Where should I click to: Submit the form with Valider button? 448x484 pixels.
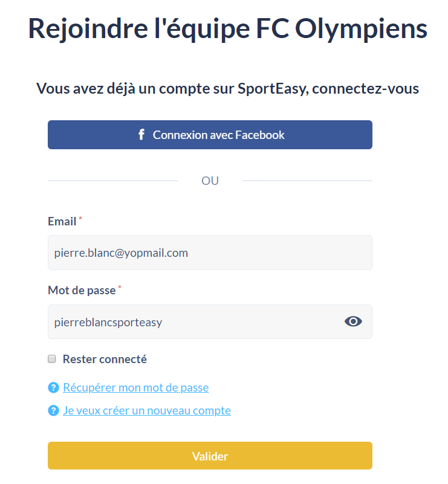coord(210,456)
